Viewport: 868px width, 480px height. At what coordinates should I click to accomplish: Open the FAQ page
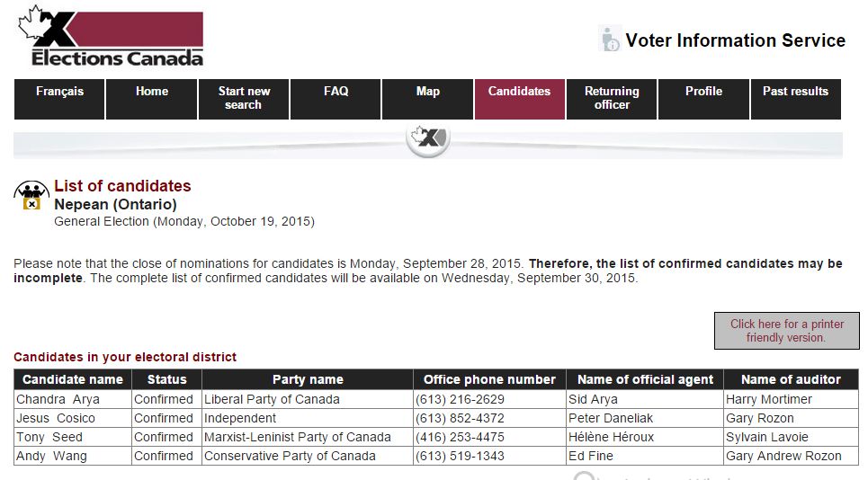pyautogui.click(x=336, y=99)
